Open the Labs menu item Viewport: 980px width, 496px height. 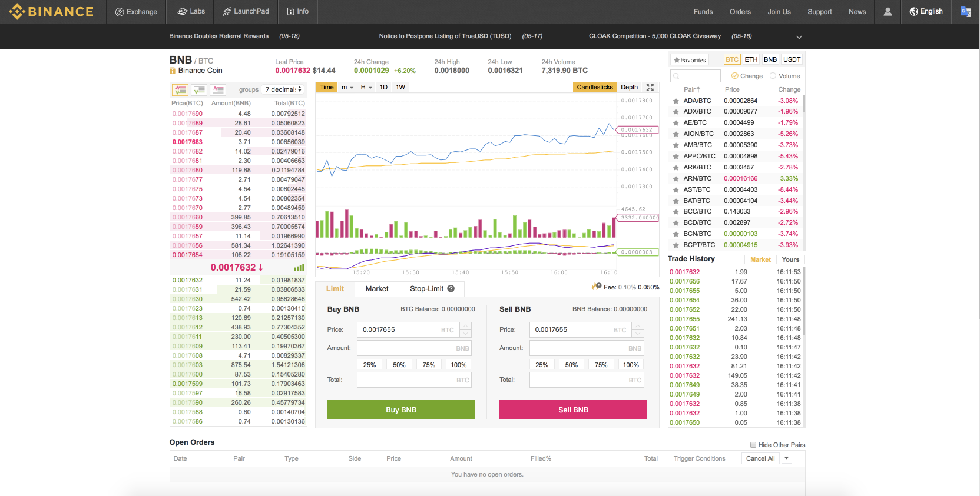tap(191, 12)
